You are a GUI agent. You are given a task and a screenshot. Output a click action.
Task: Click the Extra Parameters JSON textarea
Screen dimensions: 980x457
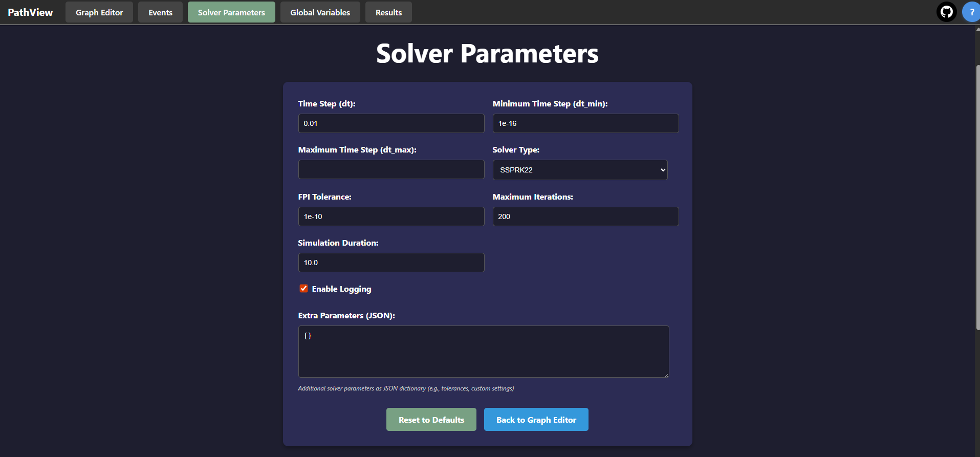point(484,352)
